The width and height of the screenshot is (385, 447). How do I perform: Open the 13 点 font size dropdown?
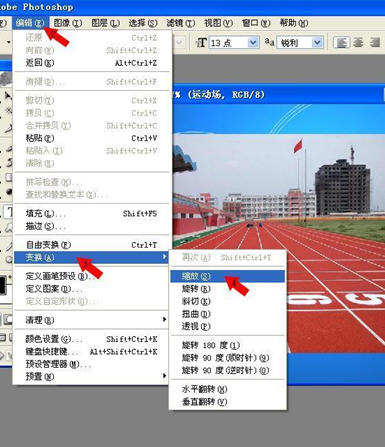point(253,43)
